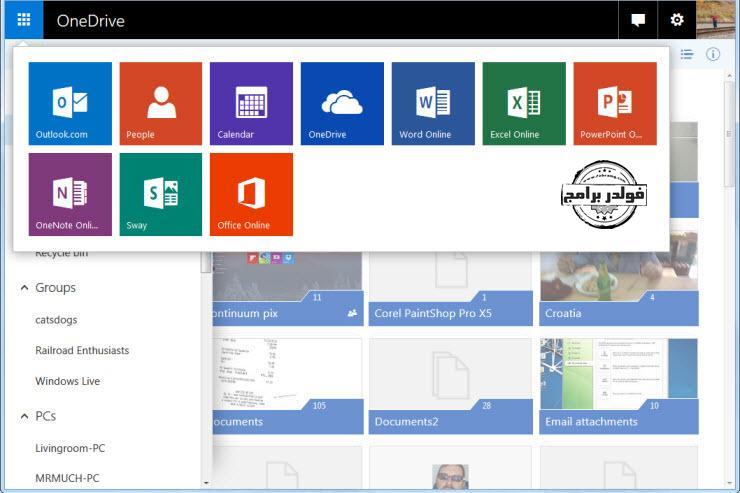Open the catsdogs group
The height and width of the screenshot is (493, 740).
click(x=56, y=320)
